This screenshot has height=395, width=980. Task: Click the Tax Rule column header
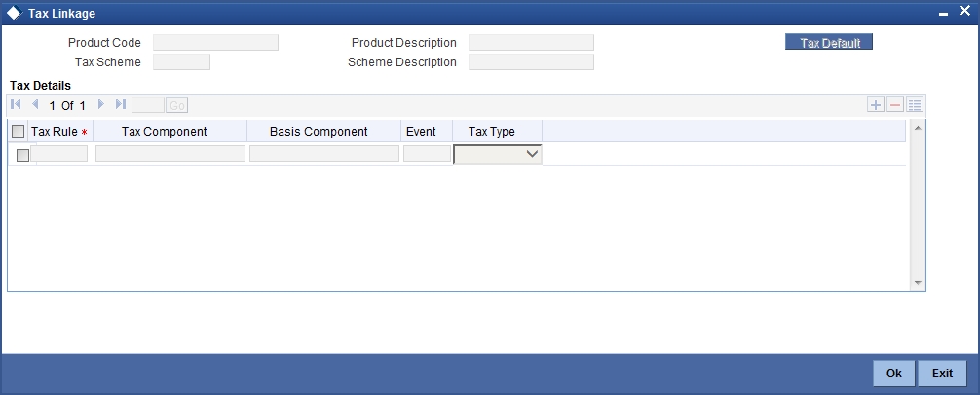(x=55, y=132)
